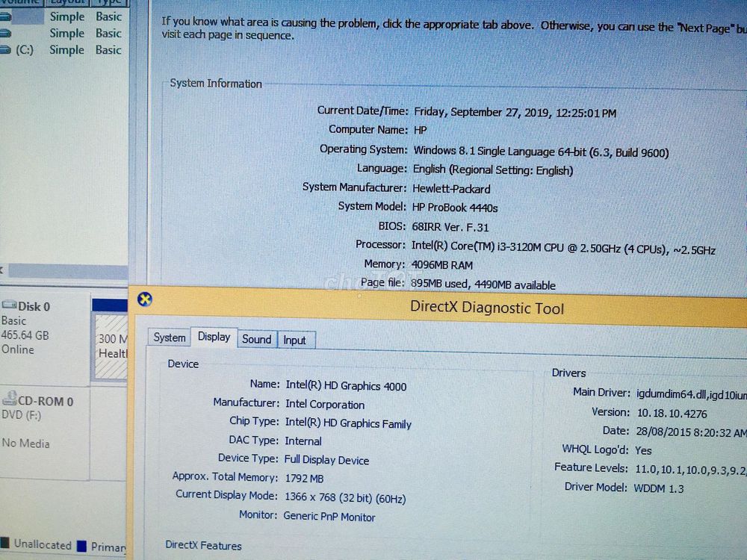Image resolution: width=747 pixels, height=560 pixels.
Task: Click '1366 x 768 (32 bit) (60Hz)' display mode
Action: (x=345, y=497)
